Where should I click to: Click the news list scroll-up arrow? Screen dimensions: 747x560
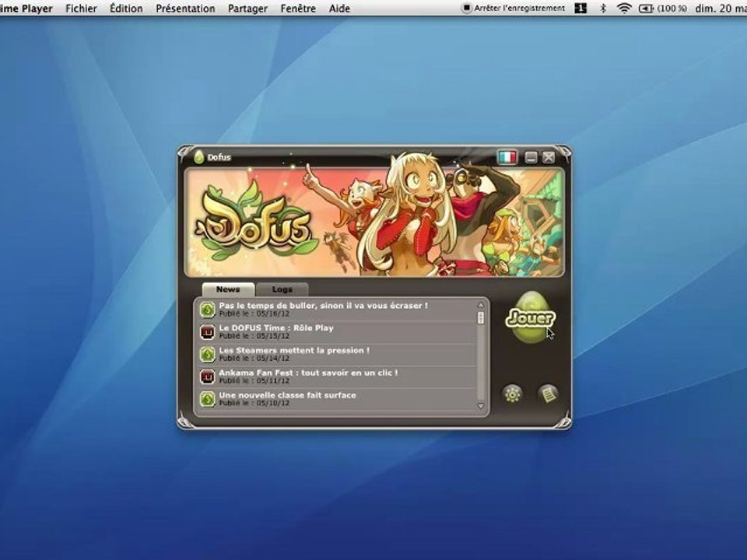coord(481,305)
